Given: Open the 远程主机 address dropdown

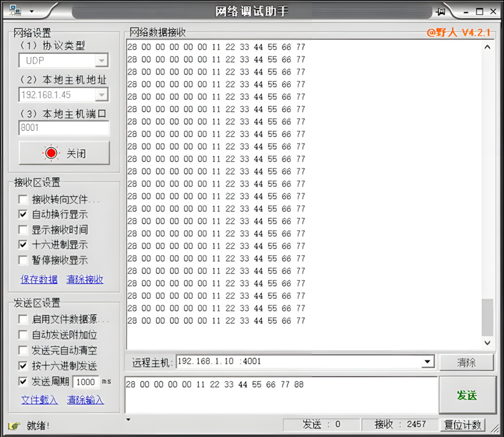Looking at the screenshot, I should (x=427, y=362).
